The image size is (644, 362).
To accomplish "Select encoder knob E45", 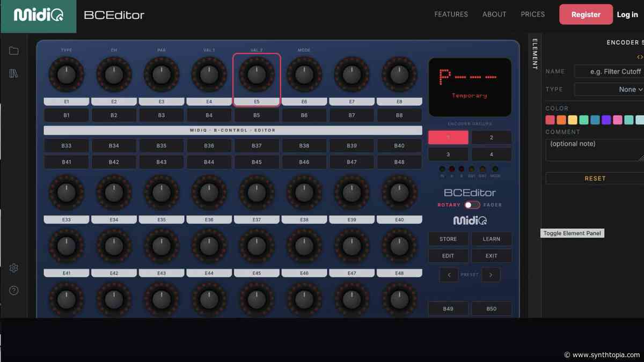I will pyautogui.click(x=257, y=246).
